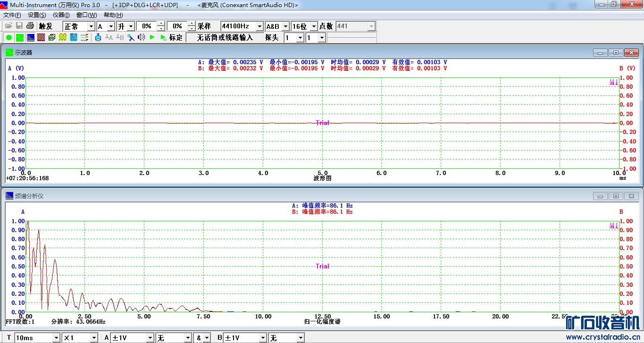This screenshot has width=644, height=343.
Task: Open the 仪器(I) menu
Action: click(61, 15)
